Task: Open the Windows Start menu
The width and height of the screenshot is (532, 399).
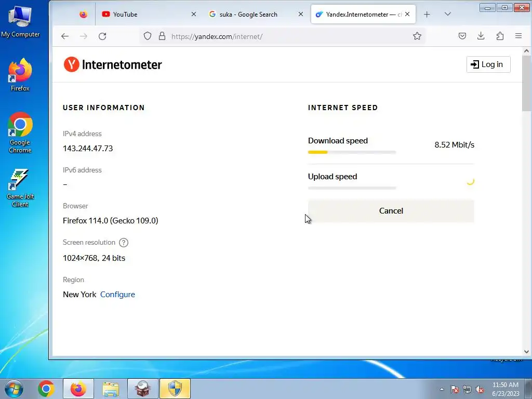Action: click(x=14, y=389)
